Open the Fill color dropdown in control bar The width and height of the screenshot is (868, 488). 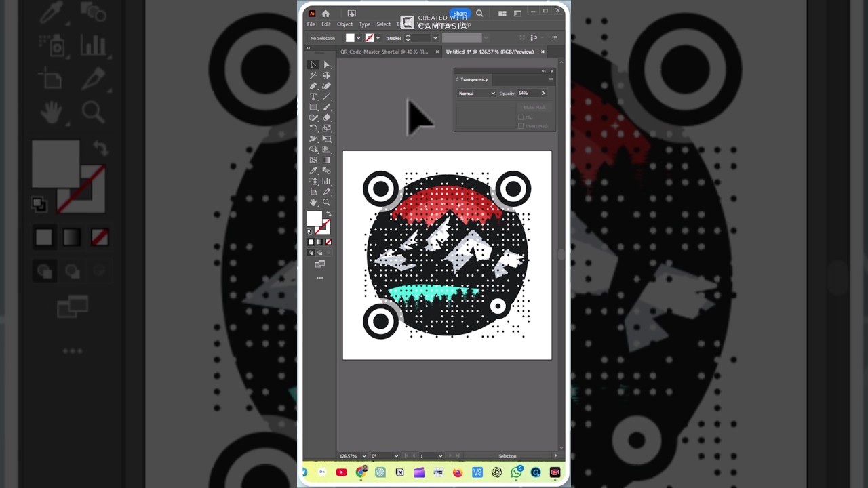tap(358, 38)
